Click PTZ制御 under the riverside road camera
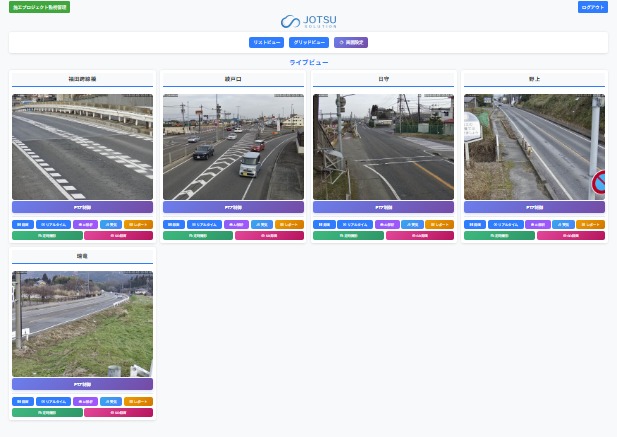 82,383
